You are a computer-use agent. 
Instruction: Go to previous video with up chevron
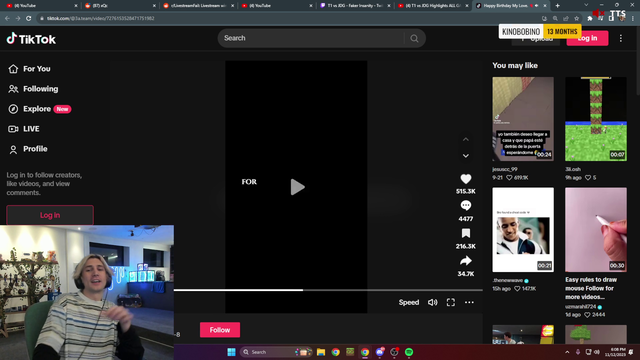pos(466,139)
